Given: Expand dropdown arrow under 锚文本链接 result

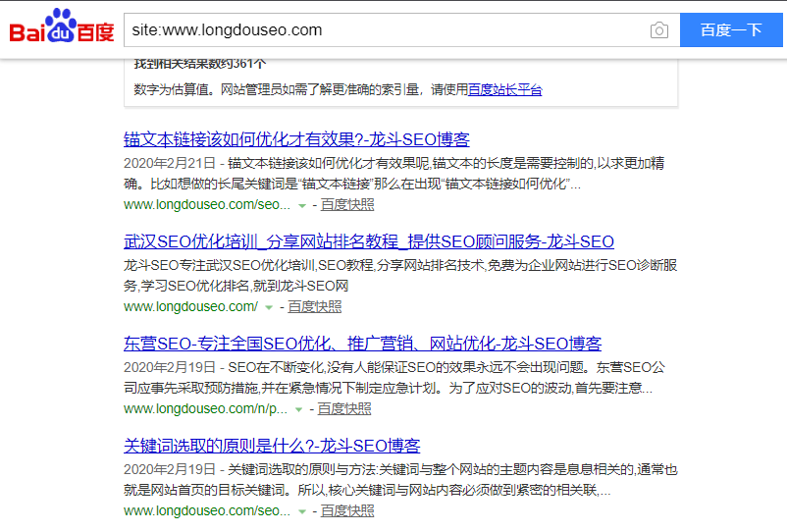Looking at the screenshot, I should 301,206.
